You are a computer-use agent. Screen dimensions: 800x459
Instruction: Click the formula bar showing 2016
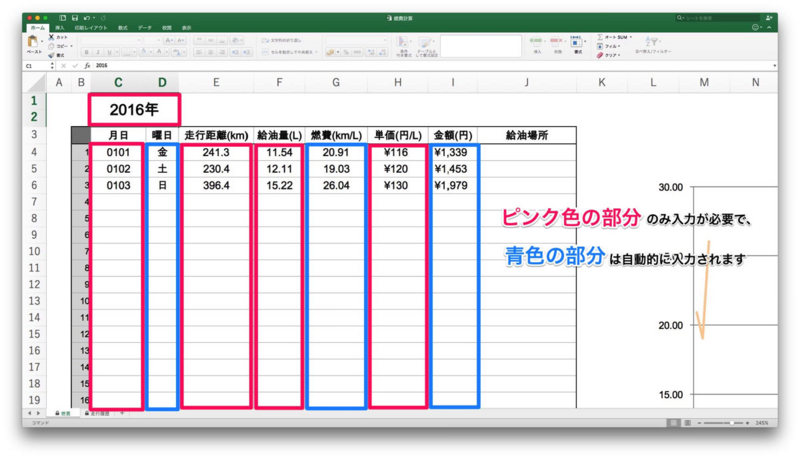click(432, 66)
